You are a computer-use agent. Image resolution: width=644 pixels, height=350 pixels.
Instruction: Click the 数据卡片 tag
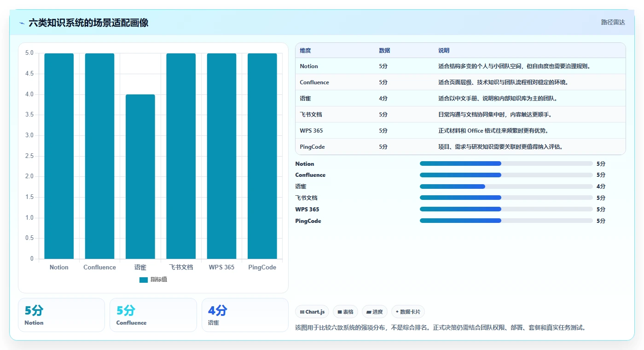pos(408,312)
